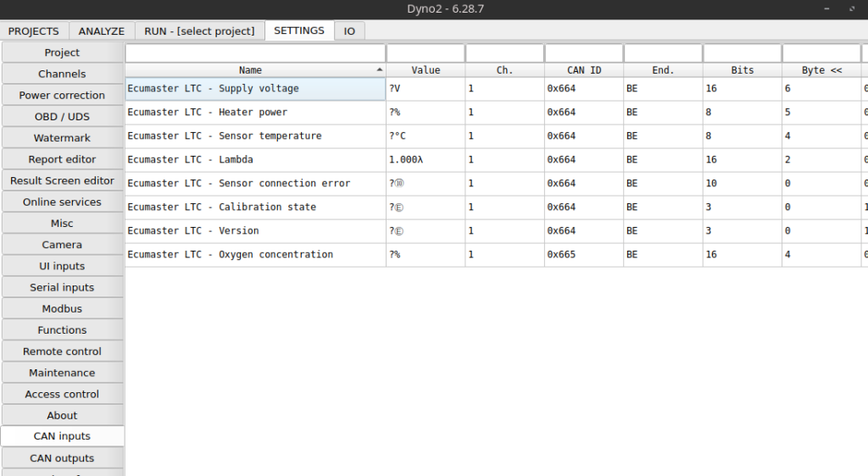Minimize the Dyno2 window
This screenshot has width=868, height=476.
826,8
